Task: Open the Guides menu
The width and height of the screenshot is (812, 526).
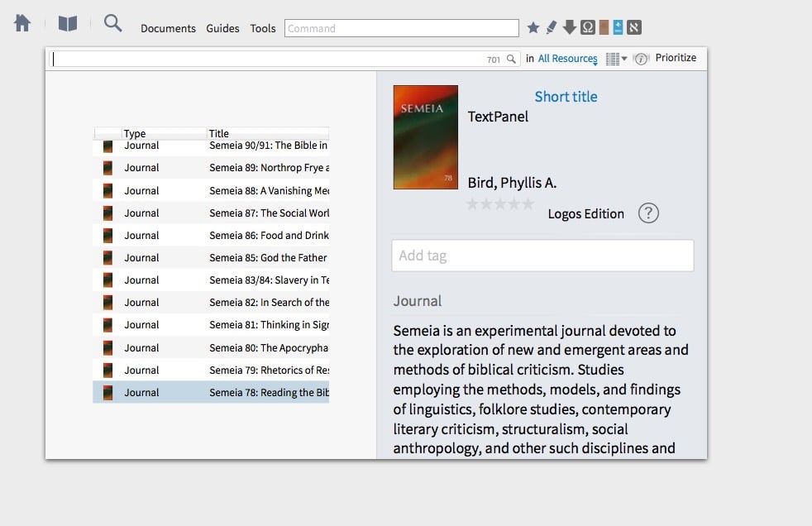Action: click(222, 28)
